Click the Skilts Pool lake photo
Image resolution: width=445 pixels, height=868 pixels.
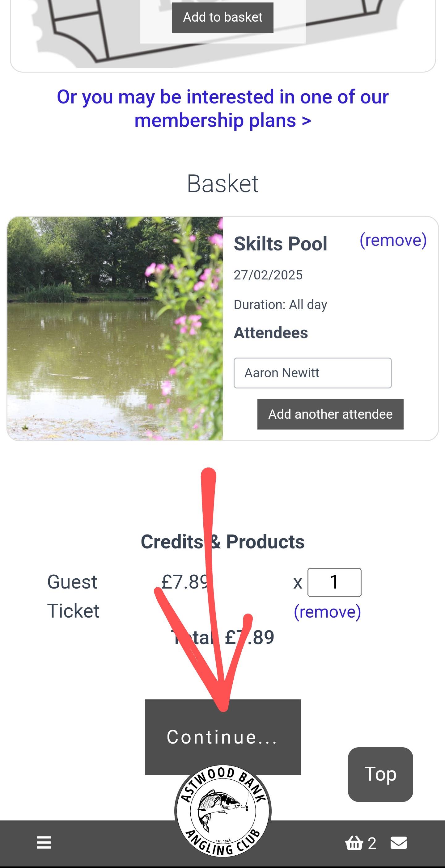[x=115, y=329]
